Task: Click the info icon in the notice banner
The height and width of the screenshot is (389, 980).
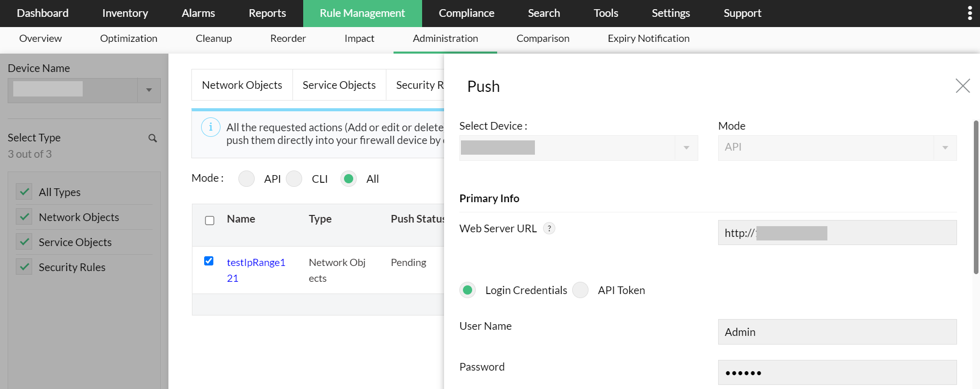Action: tap(211, 127)
